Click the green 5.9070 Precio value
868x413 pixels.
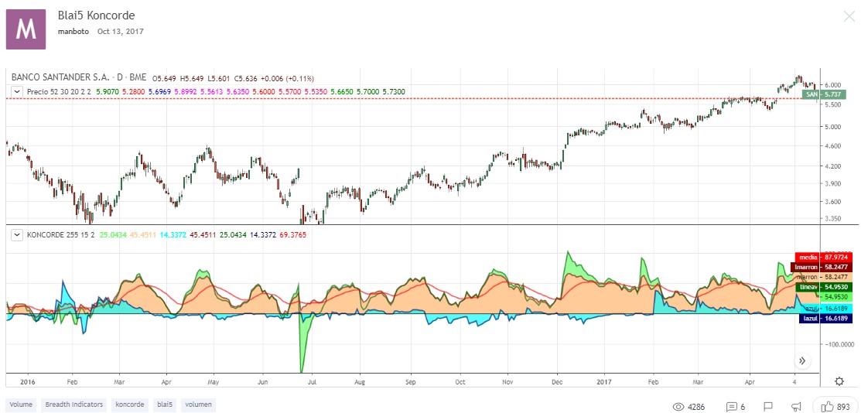coord(108,91)
